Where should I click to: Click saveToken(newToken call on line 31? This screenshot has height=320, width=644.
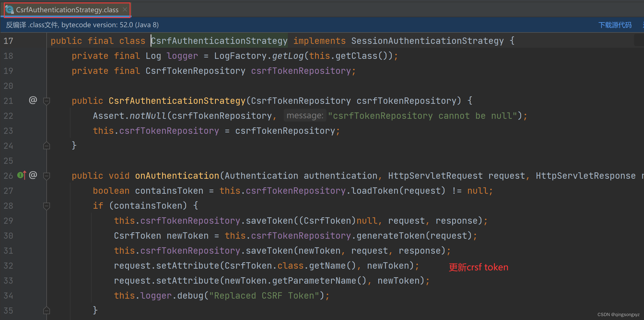293,251
